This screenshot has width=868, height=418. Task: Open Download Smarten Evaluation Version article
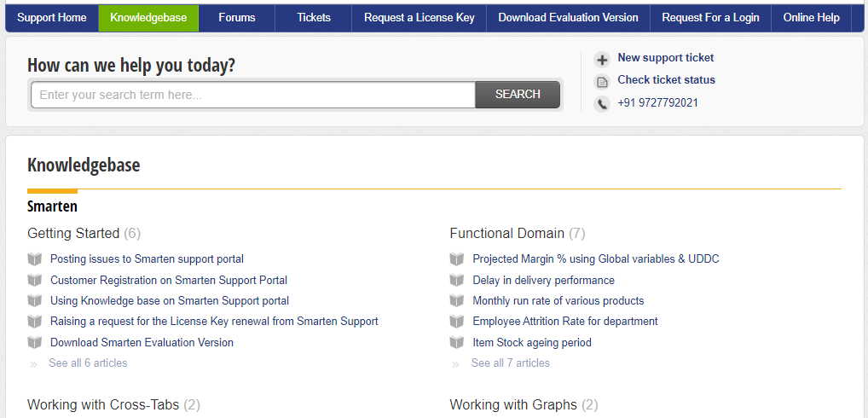142,342
